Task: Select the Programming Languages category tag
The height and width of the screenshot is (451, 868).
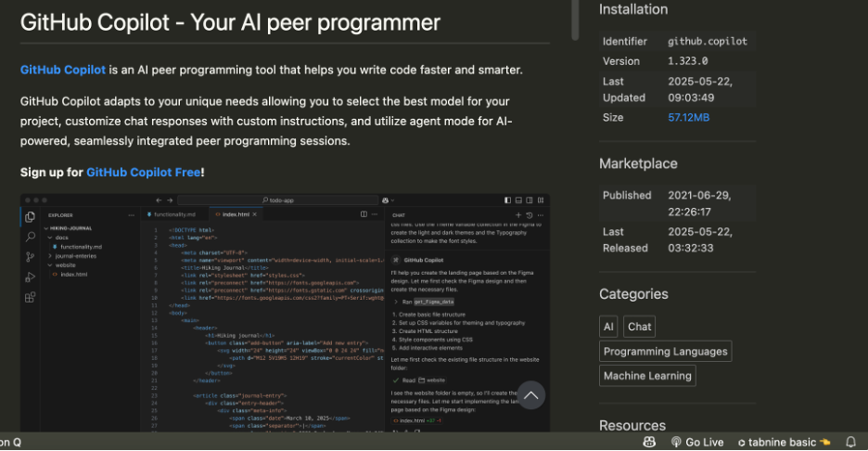Action: click(666, 352)
